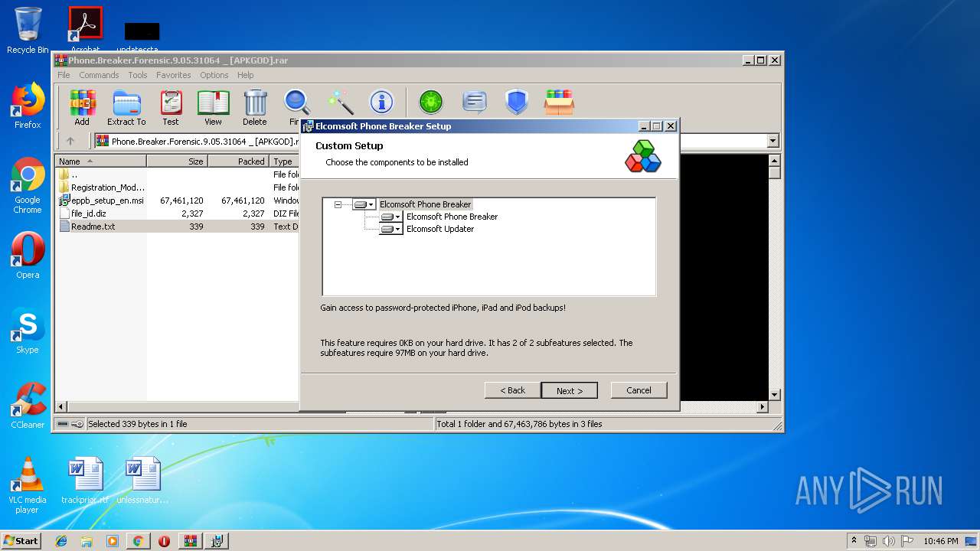The image size is (980, 551).
Task: Cancel the Elcomsoft setup
Action: coord(639,390)
